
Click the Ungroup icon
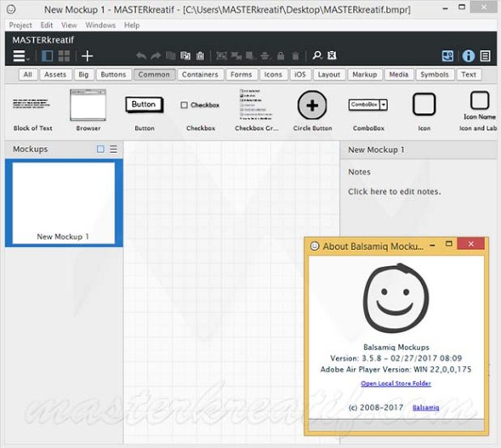point(236,56)
